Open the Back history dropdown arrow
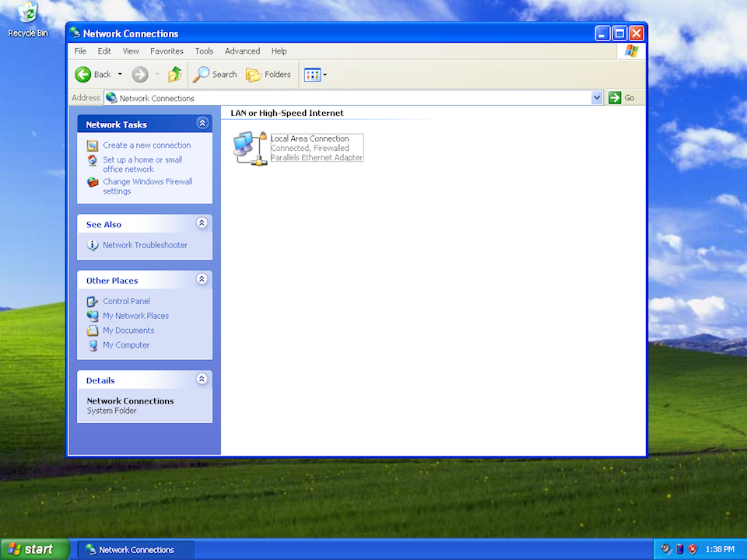 pos(120,75)
